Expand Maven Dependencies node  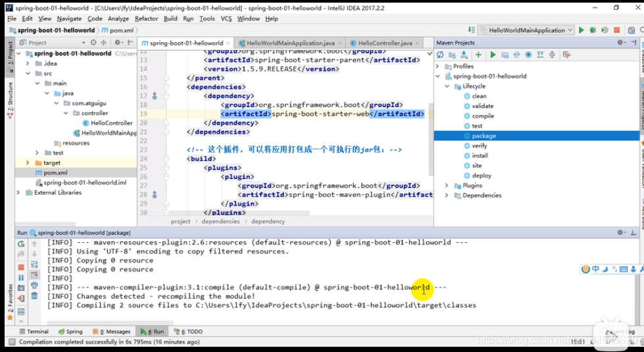point(447,195)
